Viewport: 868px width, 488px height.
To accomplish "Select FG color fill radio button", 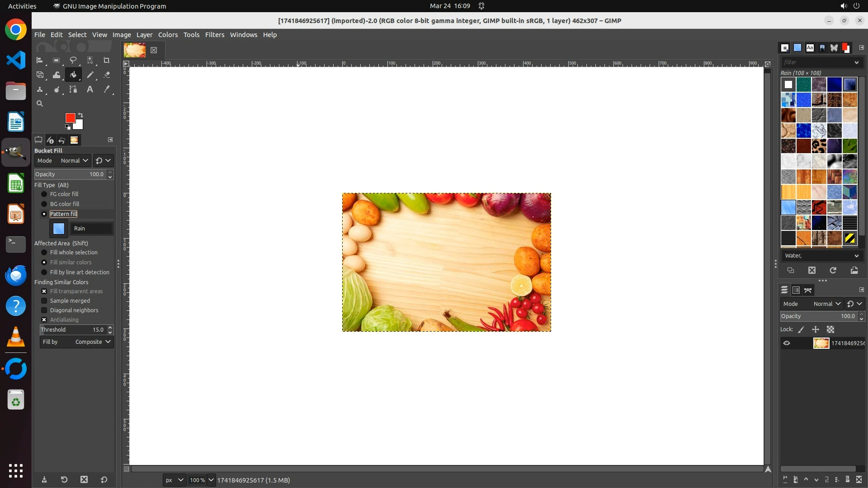I will click(x=44, y=194).
